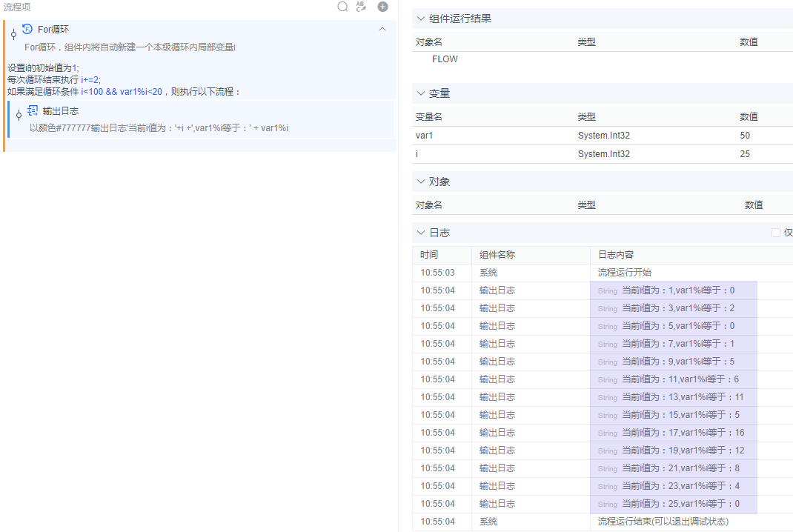
Task: Click the ABC rename icon in the toolbar
Action: (361, 7)
